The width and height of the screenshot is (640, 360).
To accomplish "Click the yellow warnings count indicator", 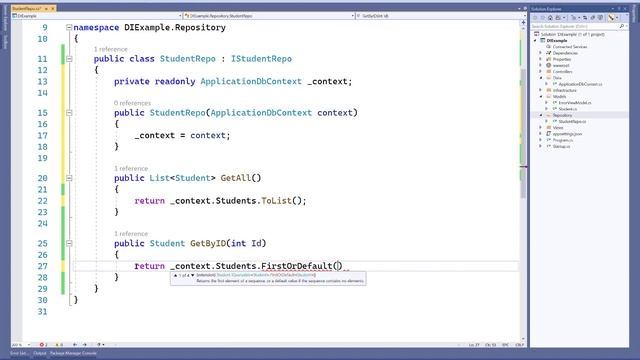I will (x=59, y=345).
